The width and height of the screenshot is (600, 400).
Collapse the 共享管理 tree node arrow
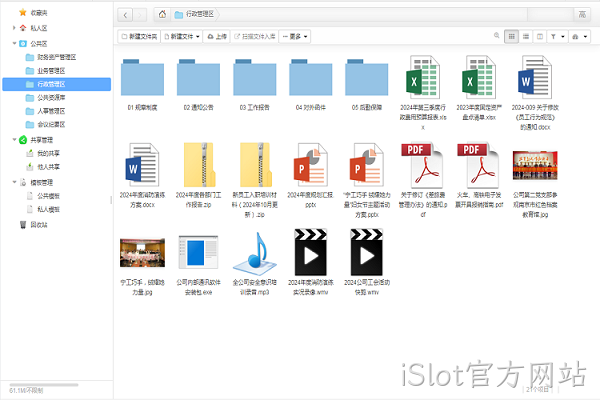click(x=14, y=140)
